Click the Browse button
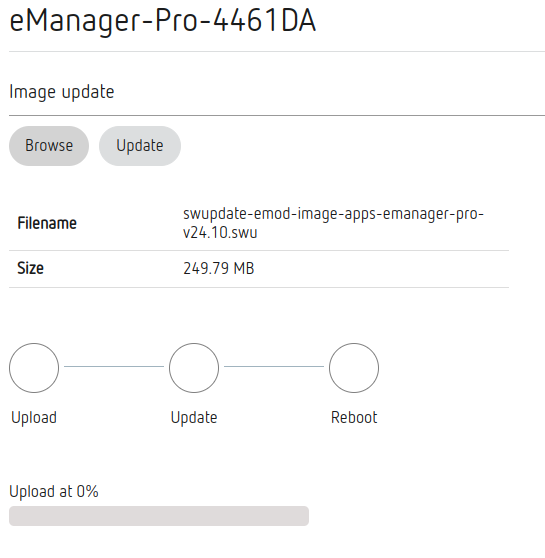Image resolution: width=545 pixels, height=558 pixels. click(49, 146)
